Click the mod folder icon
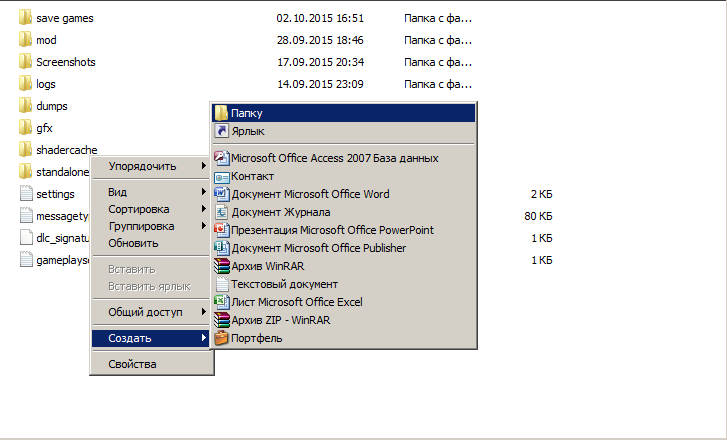Image resolution: width=727 pixels, height=440 pixels. (26, 40)
